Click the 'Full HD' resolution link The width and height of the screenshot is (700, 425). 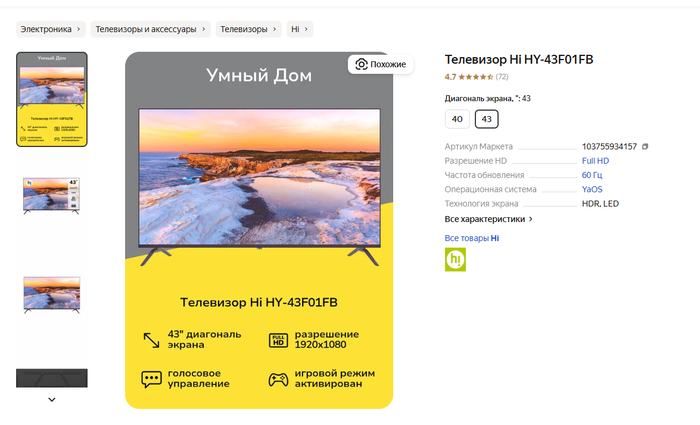click(595, 161)
